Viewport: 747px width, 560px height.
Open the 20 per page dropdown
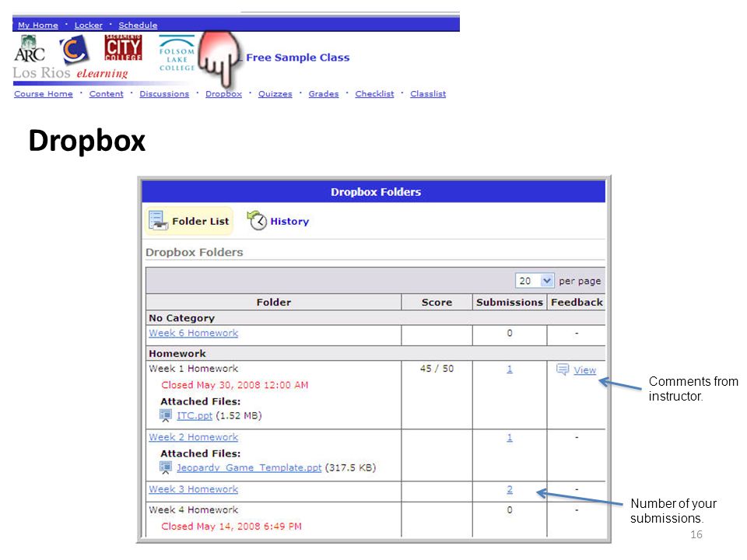click(x=535, y=281)
